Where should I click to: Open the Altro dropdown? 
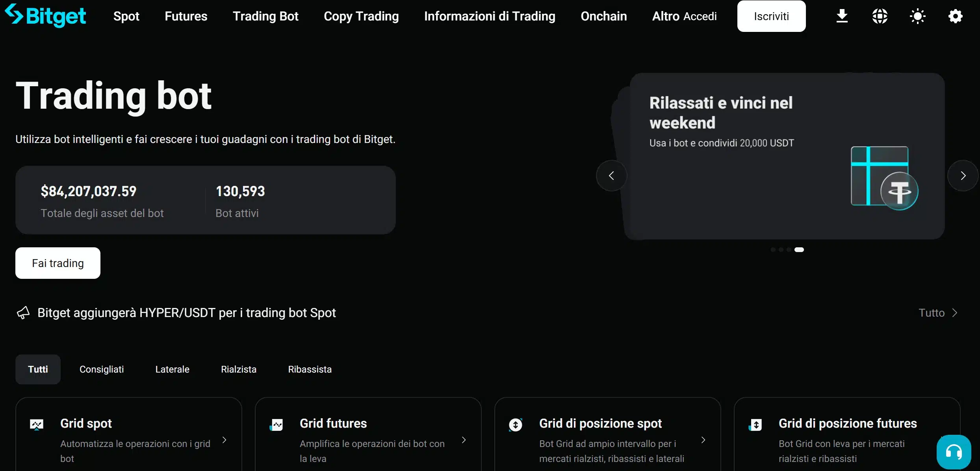coord(665,16)
